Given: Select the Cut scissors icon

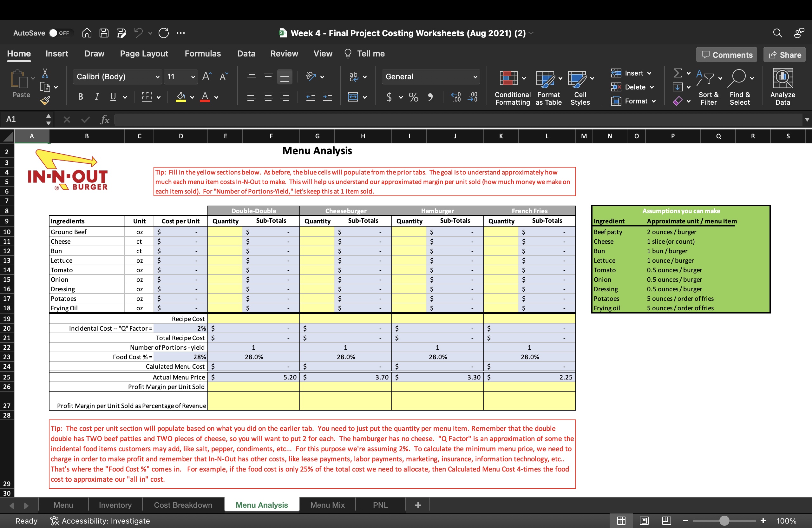Looking at the screenshot, I should pos(45,73).
